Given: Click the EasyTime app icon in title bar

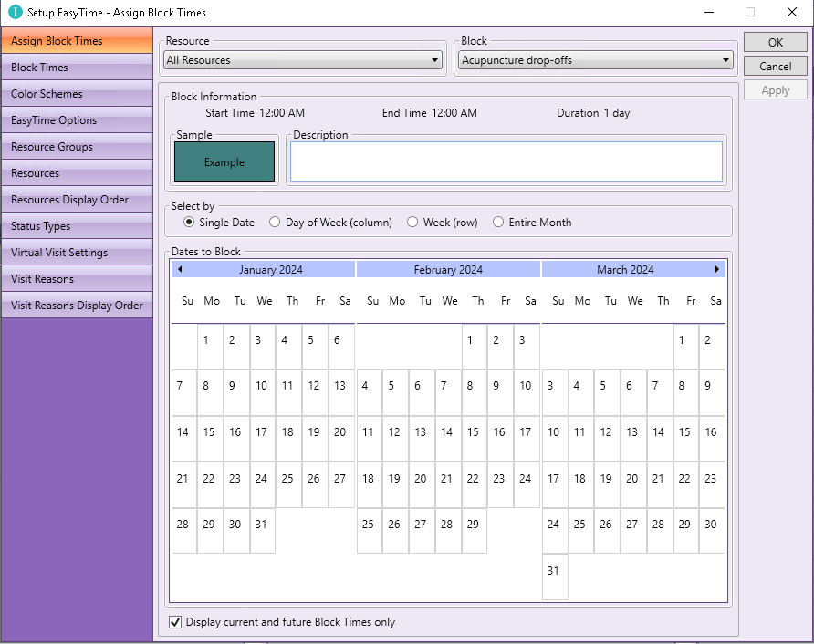Looking at the screenshot, I should (x=15, y=13).
